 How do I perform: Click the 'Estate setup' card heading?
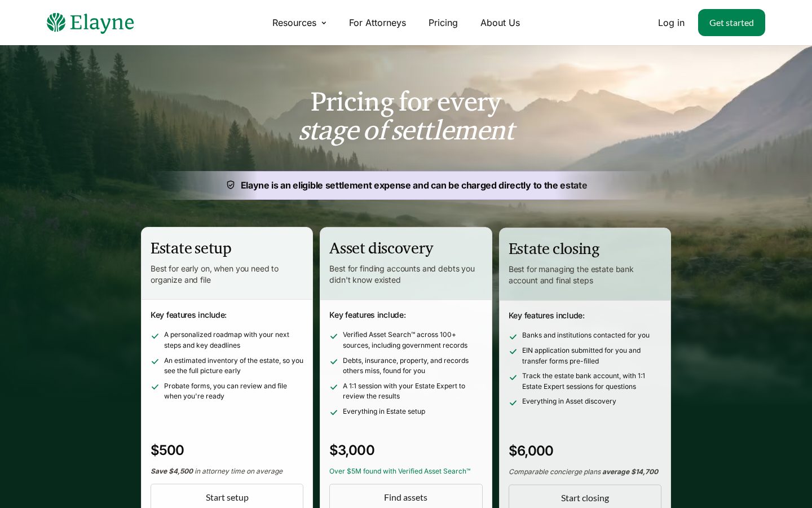coord(191,248)
